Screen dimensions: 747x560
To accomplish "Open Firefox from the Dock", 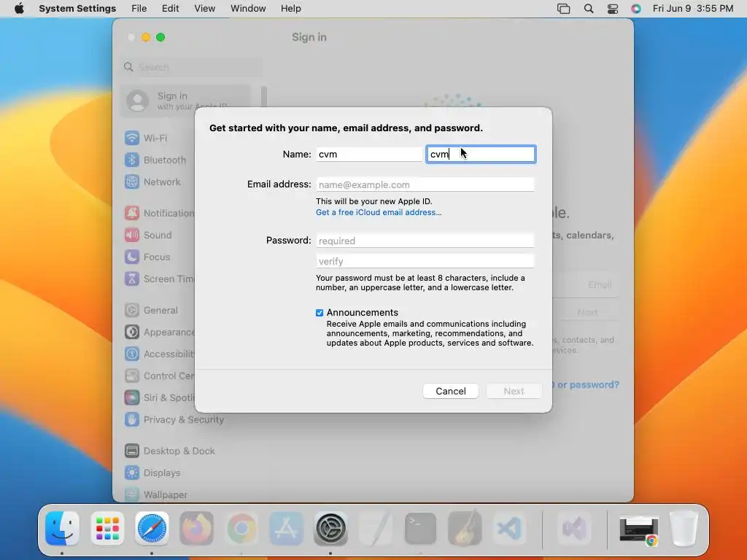I will coord(197,529).
